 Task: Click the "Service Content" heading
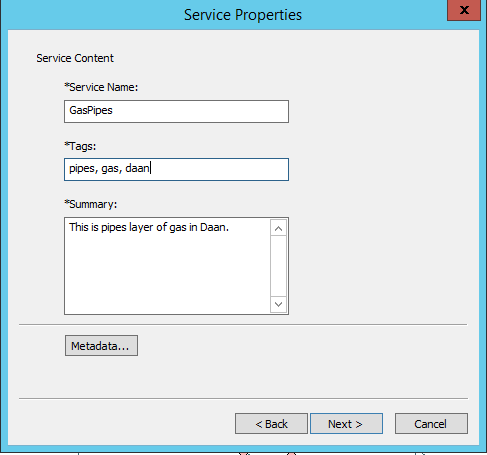click(x=75, y=58)
